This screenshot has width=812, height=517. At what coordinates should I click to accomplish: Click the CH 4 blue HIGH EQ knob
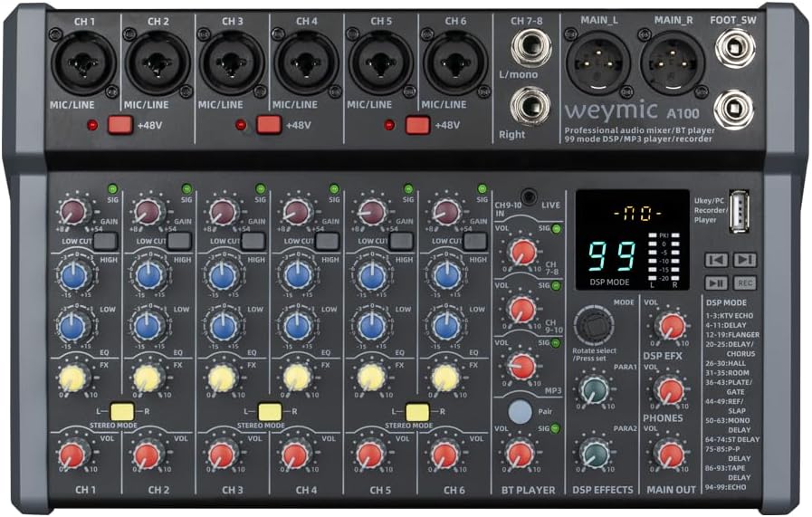(x=296, y=275)
